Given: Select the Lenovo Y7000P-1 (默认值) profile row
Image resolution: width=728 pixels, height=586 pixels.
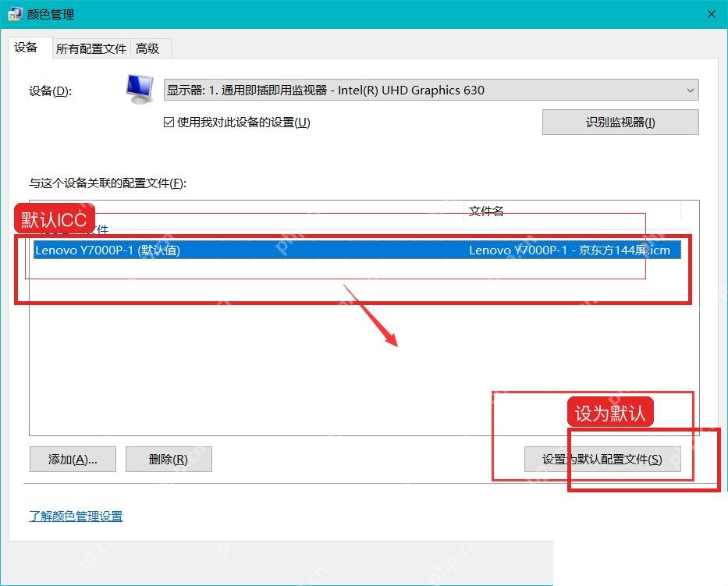Looking at the screenshot, I should tap(357, 250).
